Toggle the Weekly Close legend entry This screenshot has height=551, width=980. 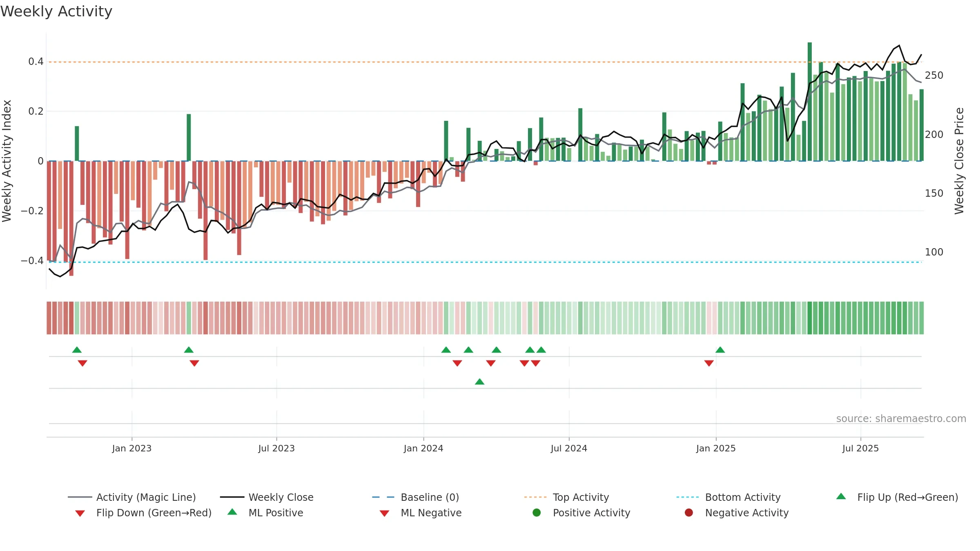(x=267, y=497)
